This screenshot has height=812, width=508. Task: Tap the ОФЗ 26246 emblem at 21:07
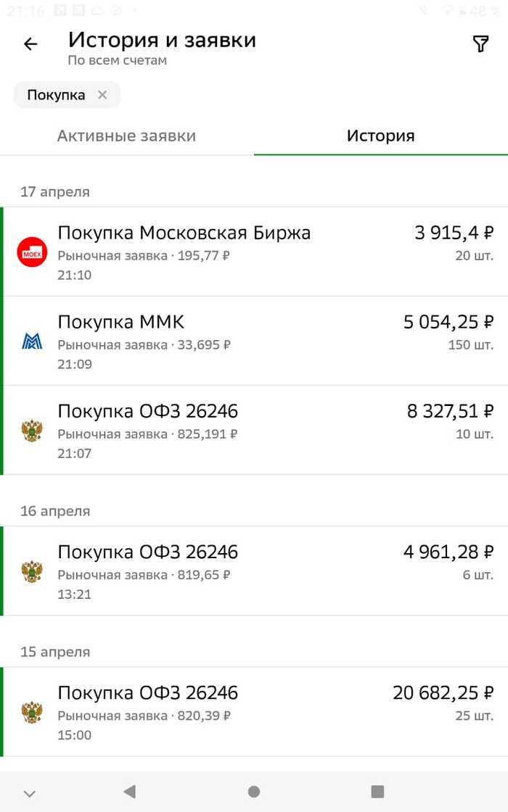pyautogui.click(x=32, y=431)
